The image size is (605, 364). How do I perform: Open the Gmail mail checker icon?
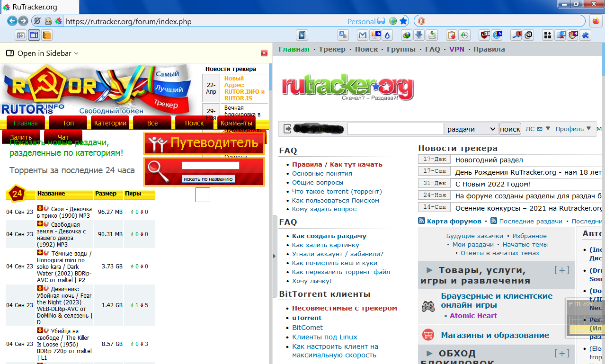[x=363, y=35]
